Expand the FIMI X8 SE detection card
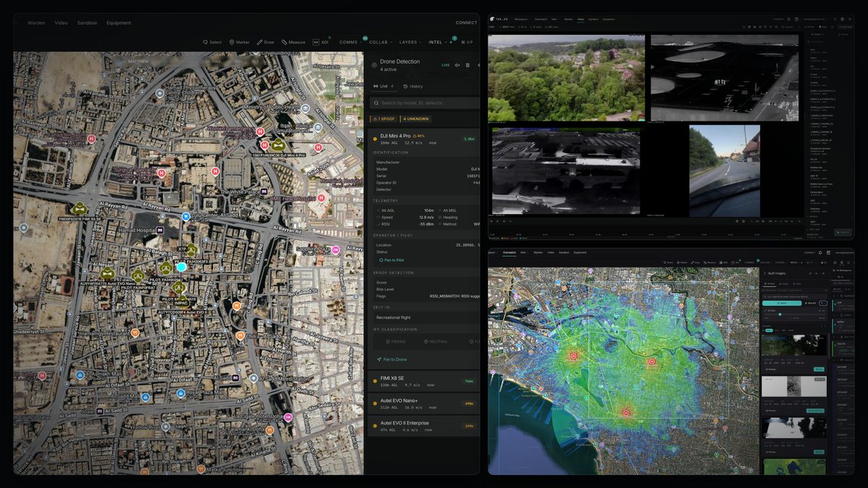868x488 pixels. (x=425, y=381)
